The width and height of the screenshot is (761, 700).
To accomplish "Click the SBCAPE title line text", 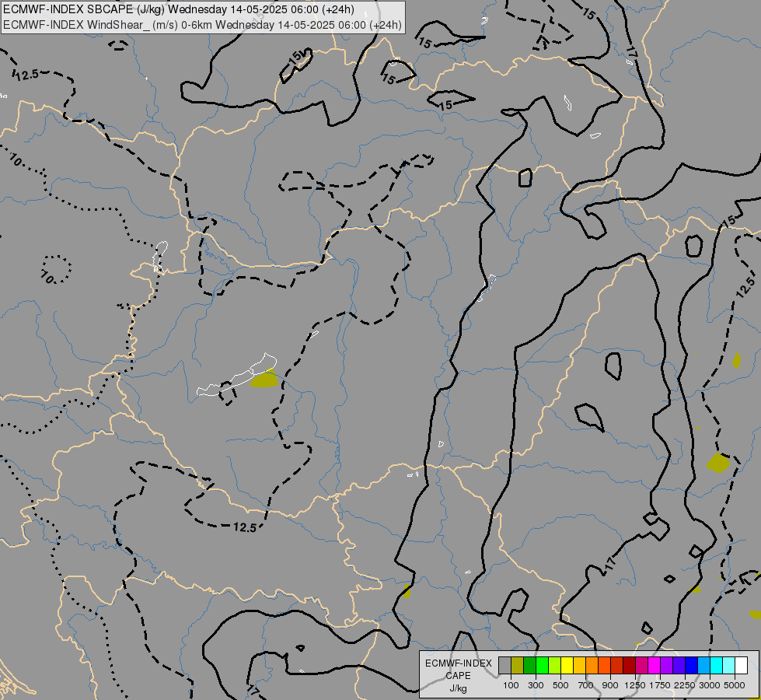I will (x=179, y=9).
